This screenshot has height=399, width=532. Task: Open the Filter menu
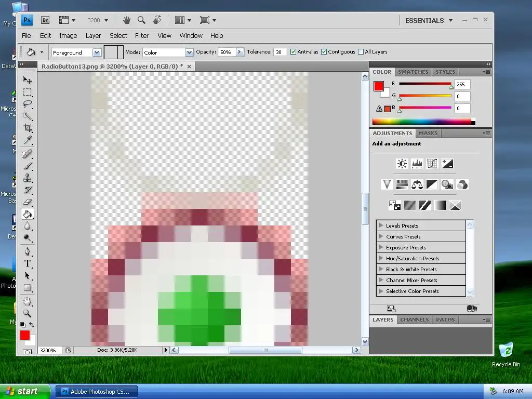[142, 36]
